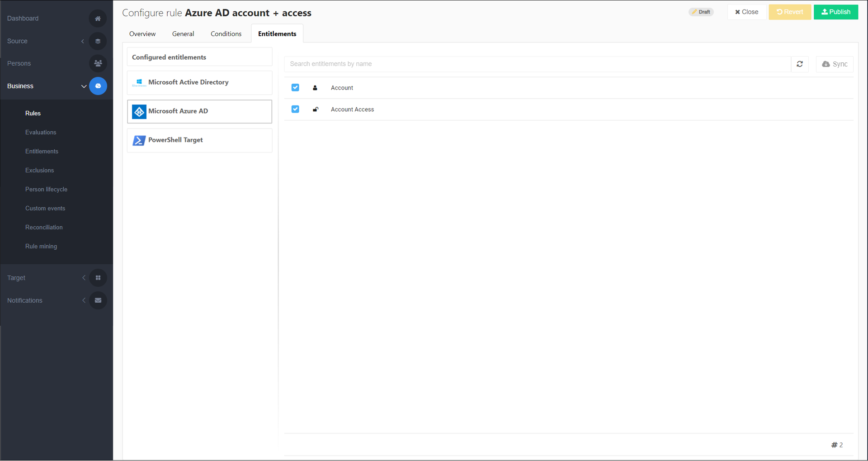This screenshot has width=868, height=461.
Task: Open Rules in Business menu
Action: 33,114
